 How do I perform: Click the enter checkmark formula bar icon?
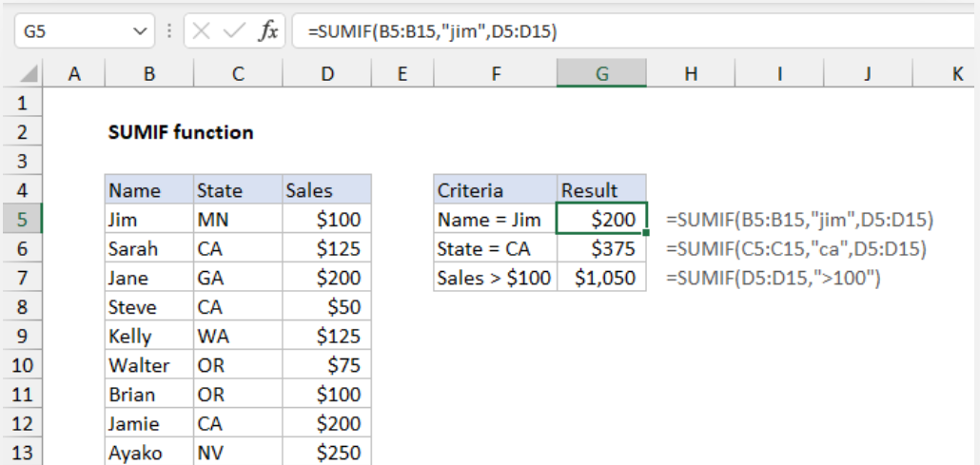(x=233, y=31)
